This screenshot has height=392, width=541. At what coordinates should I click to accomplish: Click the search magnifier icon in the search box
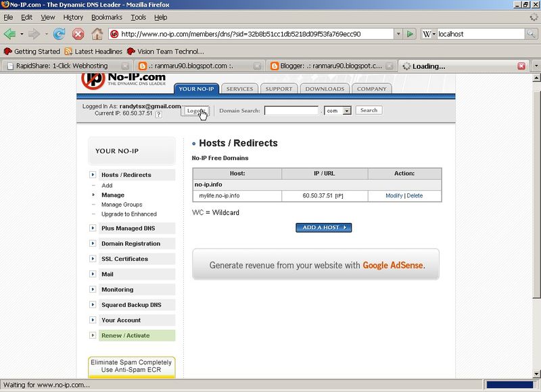point(531,34)
